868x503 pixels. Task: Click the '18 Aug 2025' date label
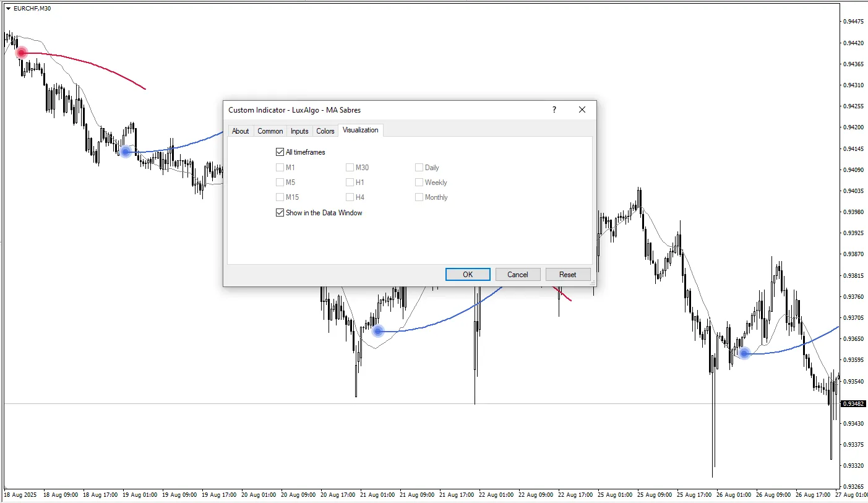click(x=20, y=496)
